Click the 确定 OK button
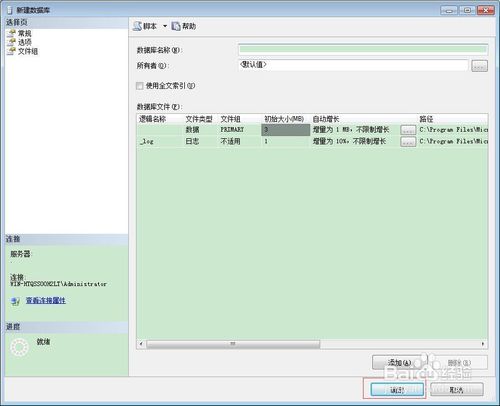The width and height of the screenshot is (500, 406). [x=397, y=389]
